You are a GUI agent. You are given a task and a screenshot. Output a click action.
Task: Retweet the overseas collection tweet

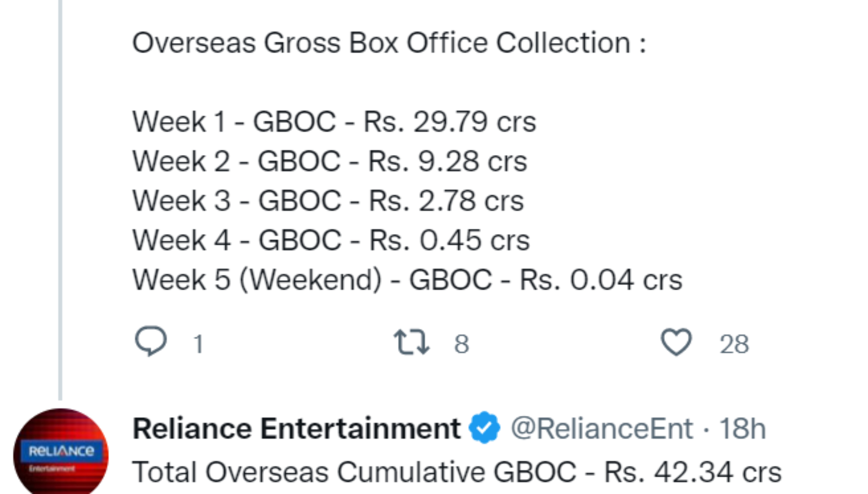(411, 342)
